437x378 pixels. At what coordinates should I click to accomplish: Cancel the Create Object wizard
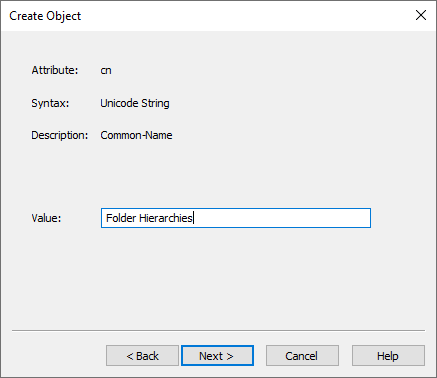coord(302,356)
